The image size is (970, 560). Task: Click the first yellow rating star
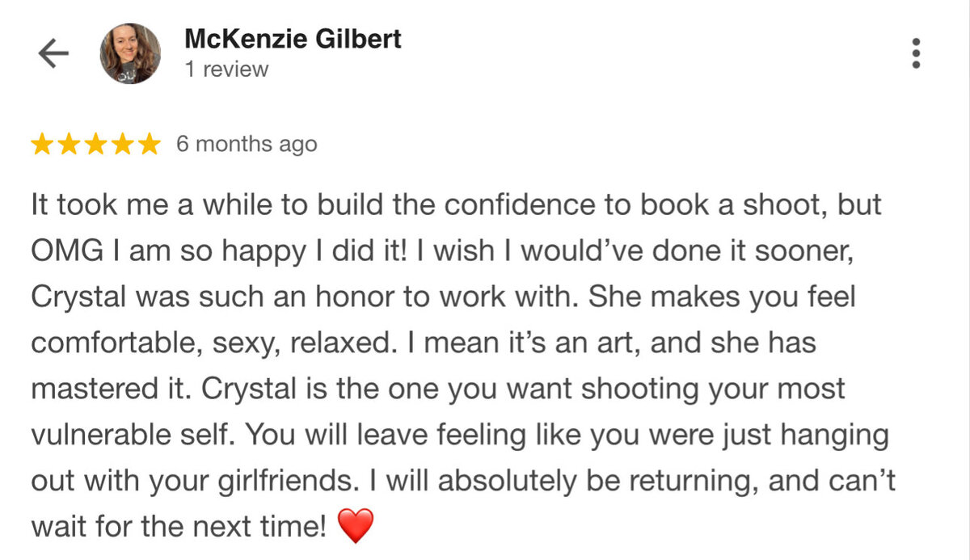coord(44,145)
